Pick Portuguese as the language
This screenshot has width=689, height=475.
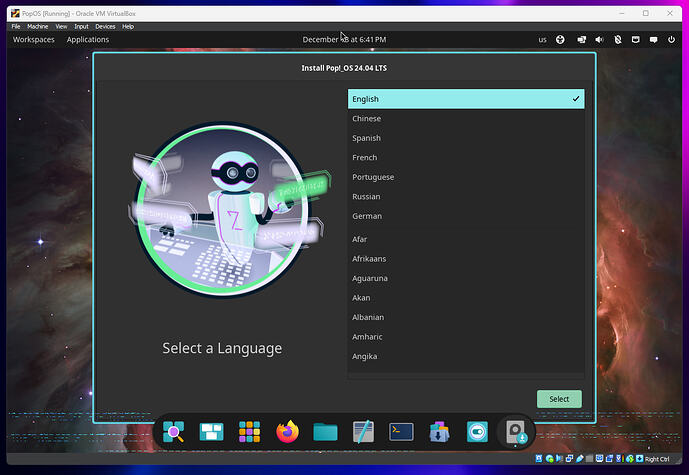[x=466, y=177]
